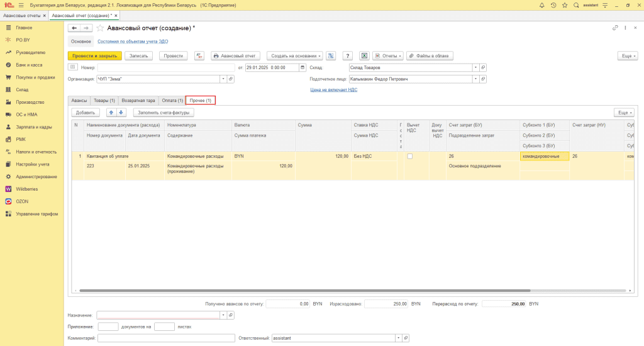The image size is (644, 346).
Task: Click the back navigation arrow
Action: pos(74,28)
